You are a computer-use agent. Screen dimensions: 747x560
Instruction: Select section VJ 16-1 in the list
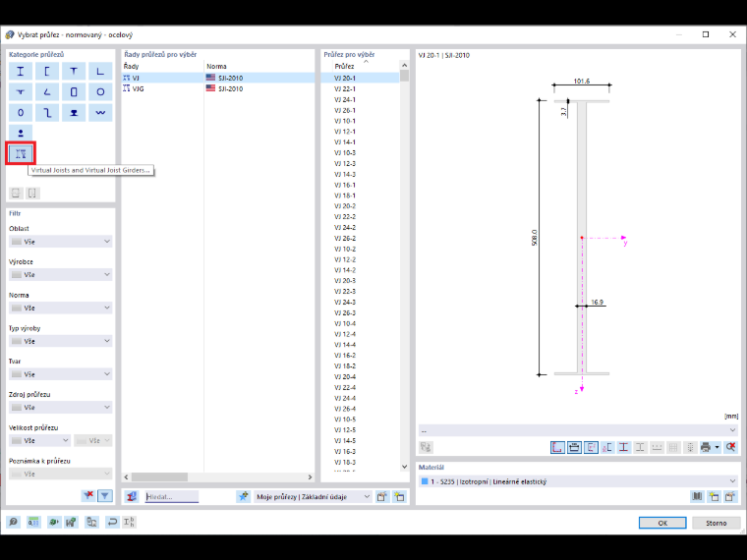[344, 185]
